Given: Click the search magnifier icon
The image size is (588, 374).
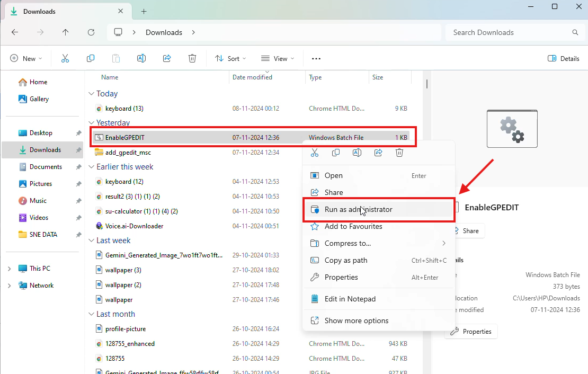Looking at the screenshot, I should coord(575,32).
